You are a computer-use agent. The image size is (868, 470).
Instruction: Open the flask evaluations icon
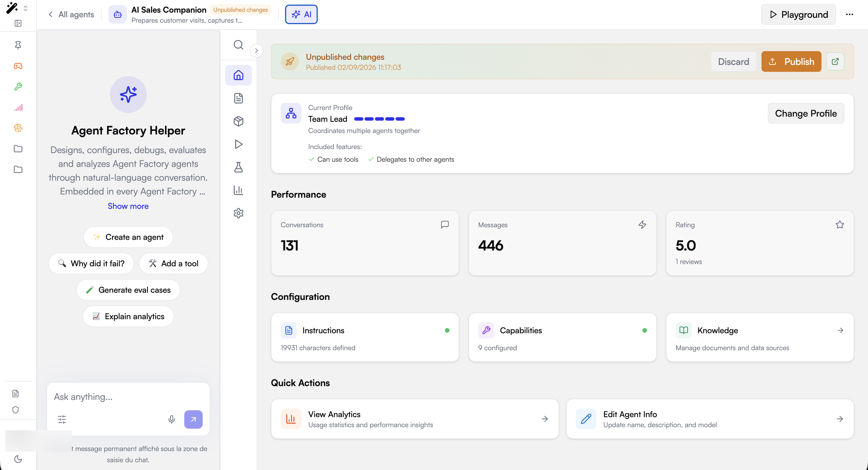[x=238, y=167]
